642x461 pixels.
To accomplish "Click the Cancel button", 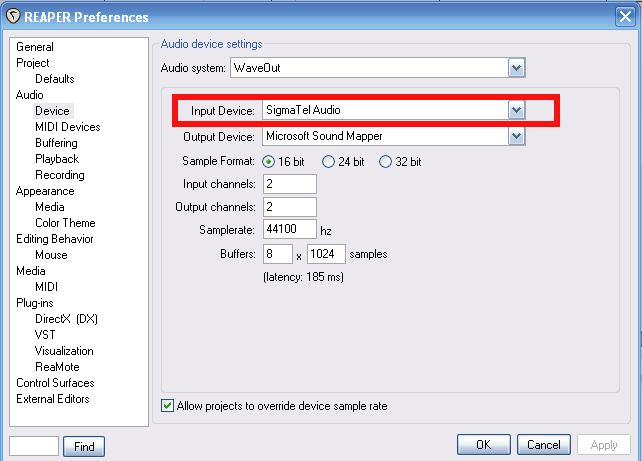I will (544, 445).
